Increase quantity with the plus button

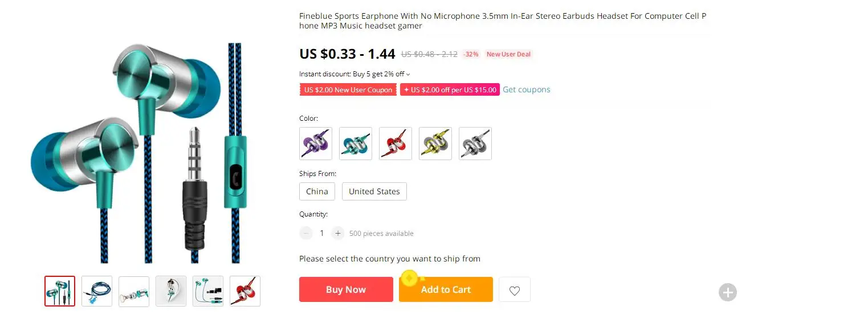(338, 233)
